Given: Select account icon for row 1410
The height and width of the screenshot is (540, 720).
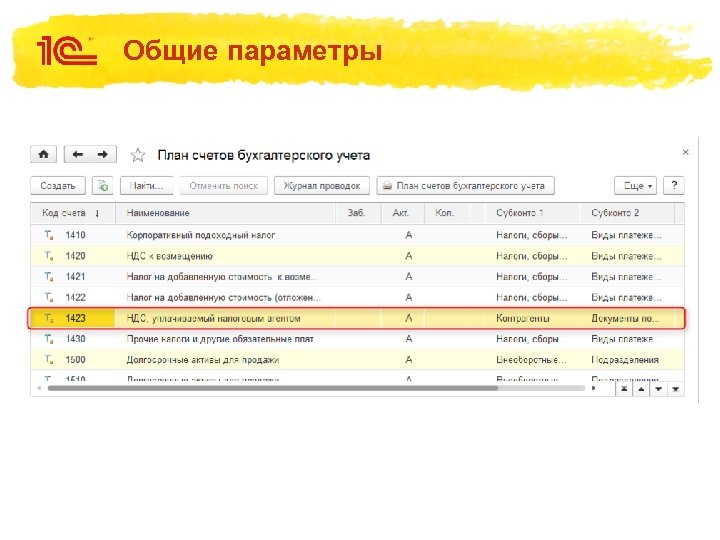Looking at the screenshot, I should pos(49,235).
